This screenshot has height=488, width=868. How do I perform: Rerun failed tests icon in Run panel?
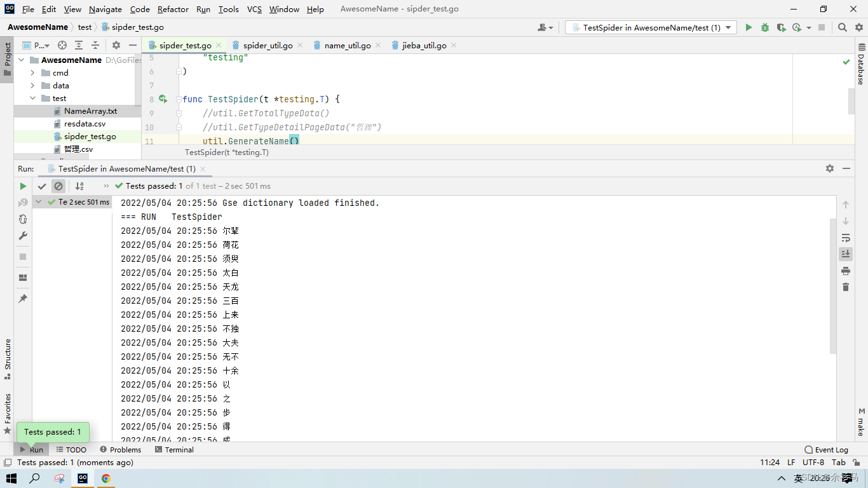tap(23, 203)
